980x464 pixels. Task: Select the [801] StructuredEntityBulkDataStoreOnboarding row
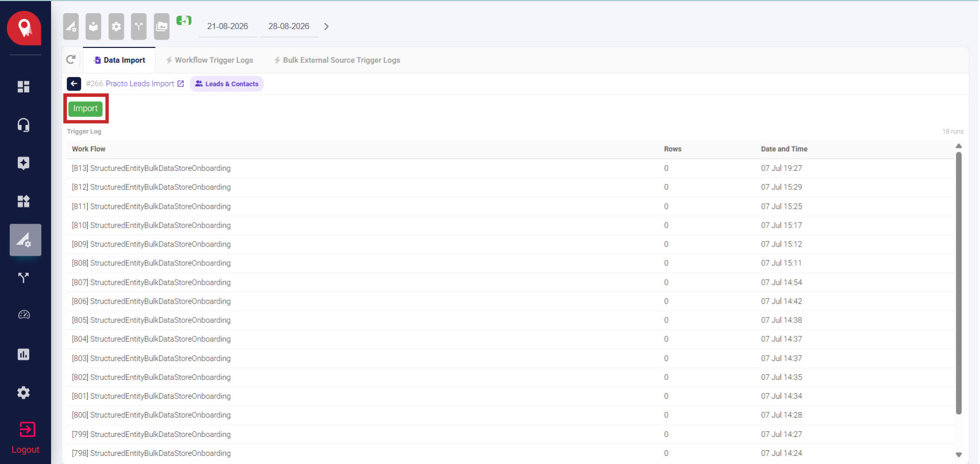[x=510, y=396]
